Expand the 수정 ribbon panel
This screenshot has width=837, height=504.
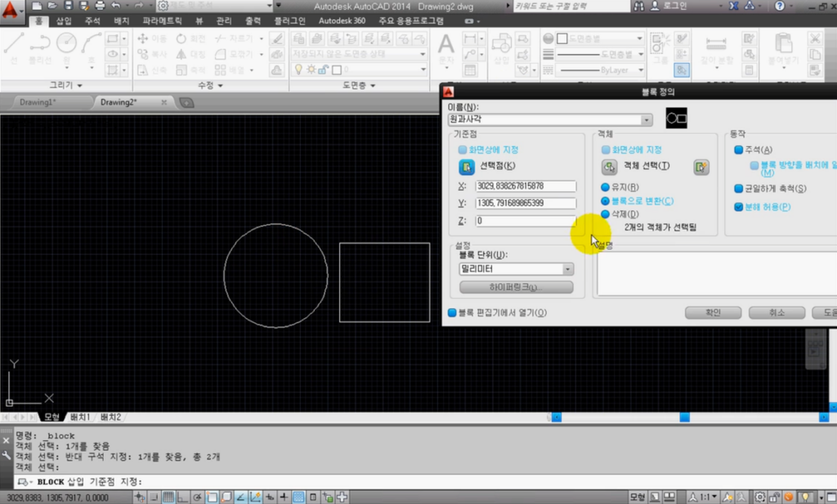coord(210,85)
